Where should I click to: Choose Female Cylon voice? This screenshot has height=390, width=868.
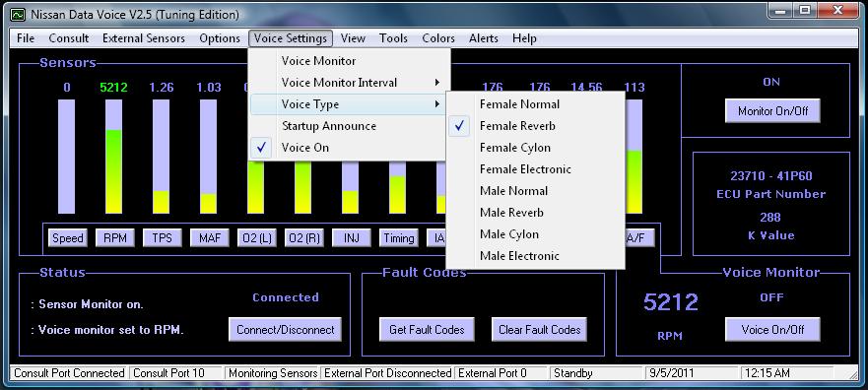535,147
